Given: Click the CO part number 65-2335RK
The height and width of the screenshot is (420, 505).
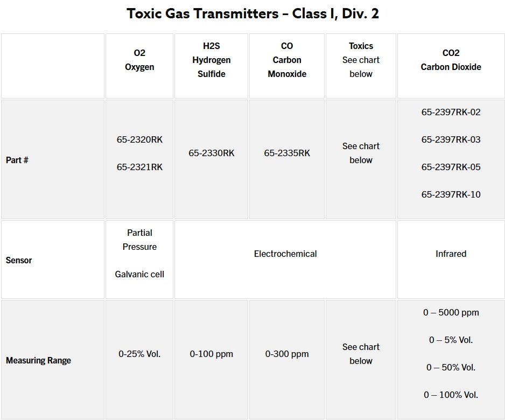Looking at the screenshot, I should (287, 153).
